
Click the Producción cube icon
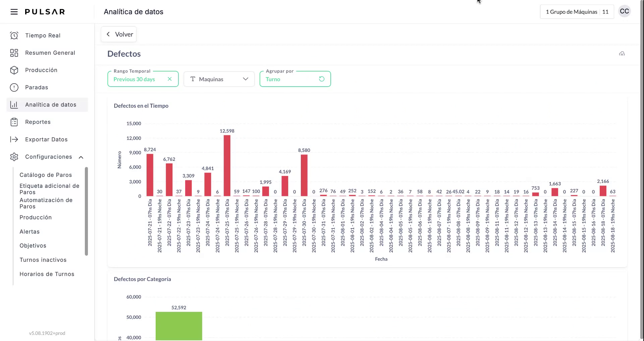coord(14,70)
